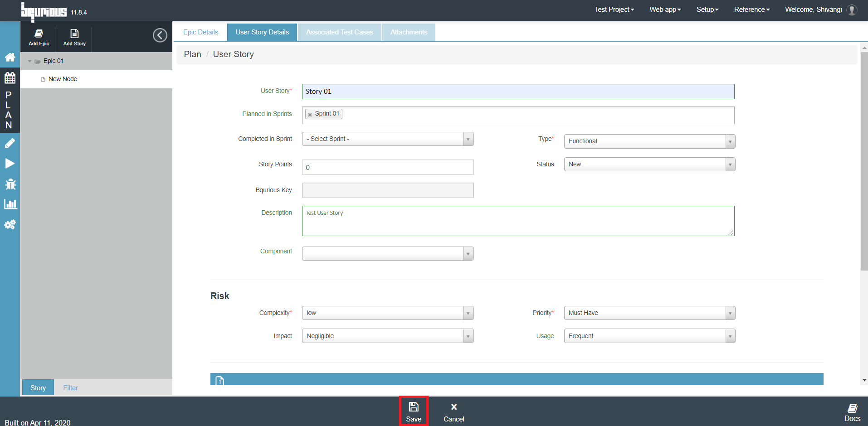
Task: Save the user story
Action: click(414, 411)
